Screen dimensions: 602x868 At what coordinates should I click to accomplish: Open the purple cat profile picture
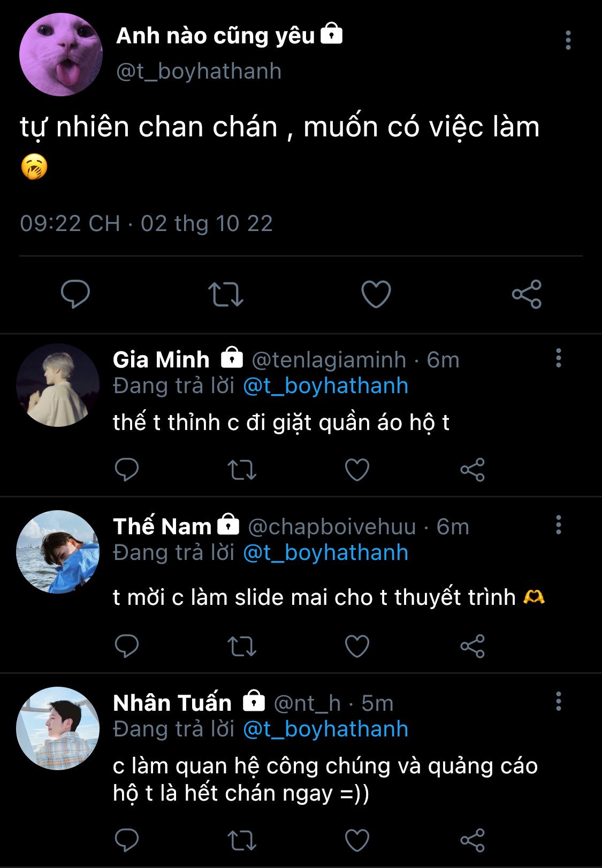tap(60, 55)
